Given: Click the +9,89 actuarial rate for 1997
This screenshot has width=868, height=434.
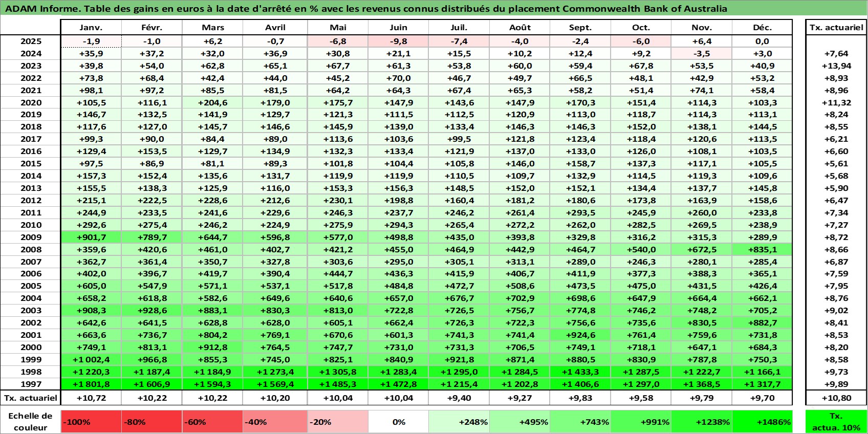Looking at the screenshot, I should tap(836, 384).
